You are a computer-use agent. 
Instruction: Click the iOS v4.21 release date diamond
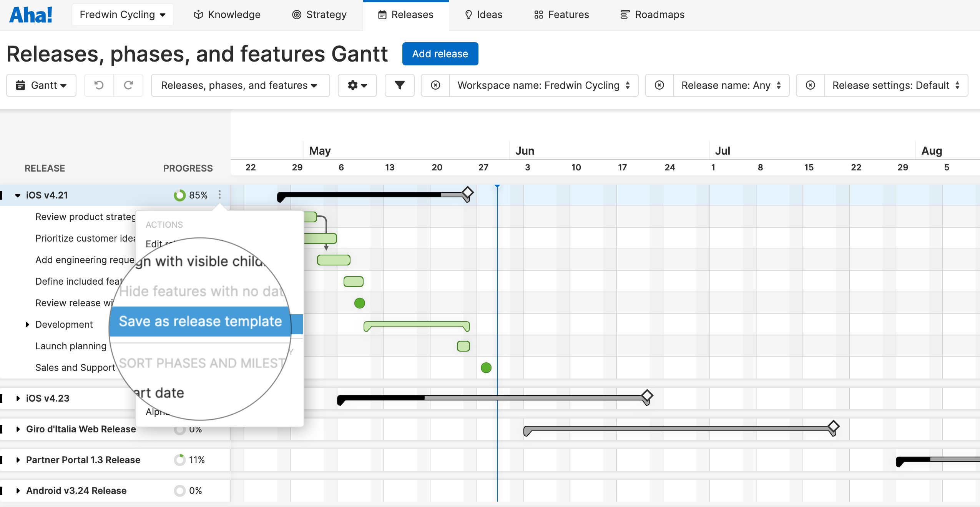point(467,192)
